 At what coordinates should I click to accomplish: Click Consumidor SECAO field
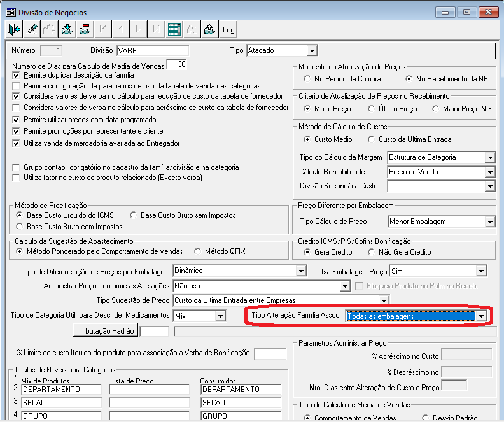click(241, 403)
